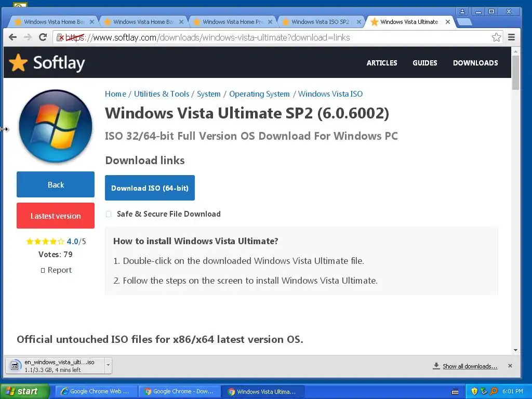Follow the Home breadcrumb link
The image size is (532, 399).
click(x=115, y=94)
